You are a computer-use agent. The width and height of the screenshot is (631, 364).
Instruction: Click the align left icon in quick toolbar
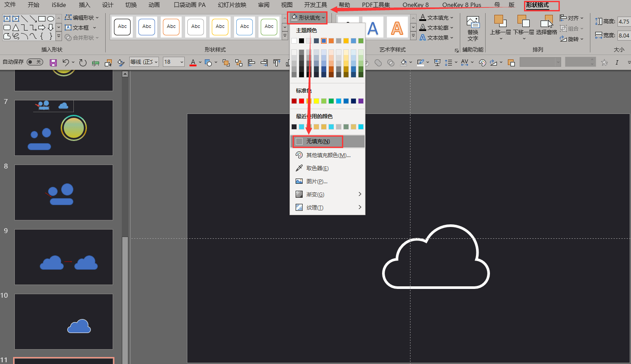click(x=252, y=62)
